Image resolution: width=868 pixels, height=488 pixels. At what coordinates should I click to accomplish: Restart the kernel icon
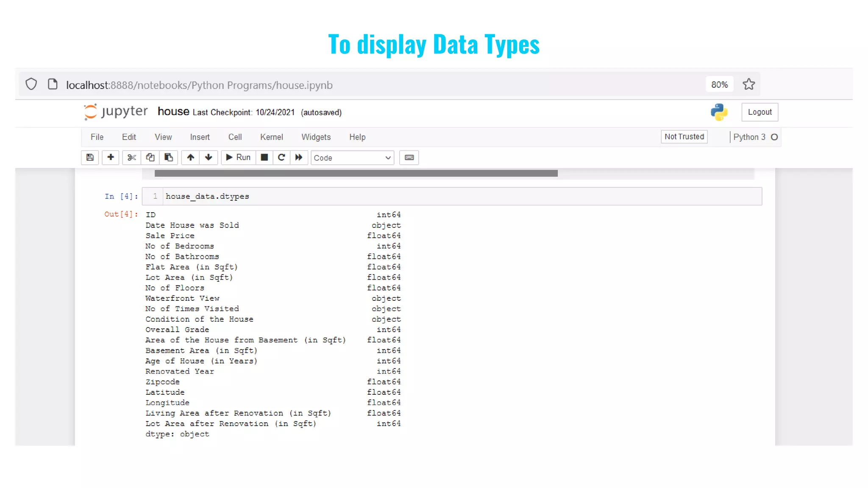point(281,158)
